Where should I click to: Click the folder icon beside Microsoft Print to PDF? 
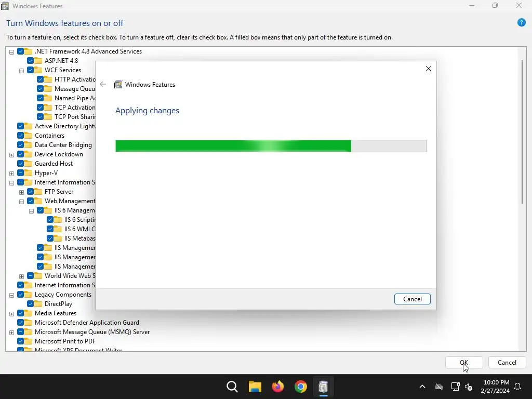(28, 341)
